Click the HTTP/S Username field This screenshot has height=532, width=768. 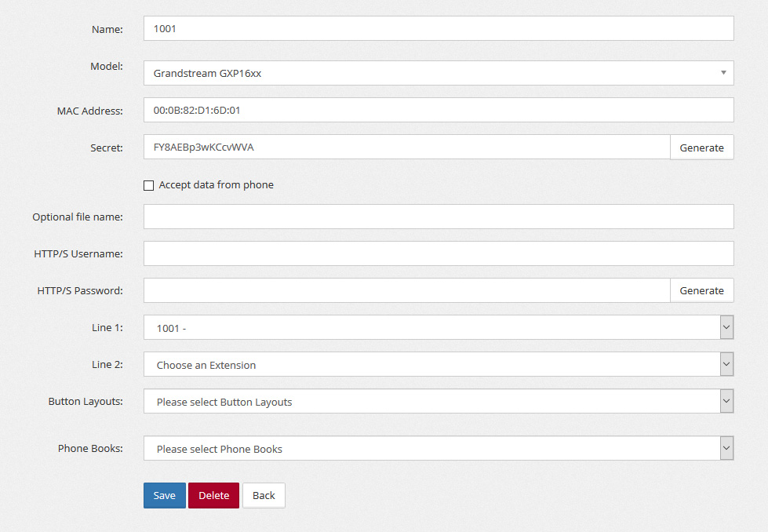coord(438,253)
